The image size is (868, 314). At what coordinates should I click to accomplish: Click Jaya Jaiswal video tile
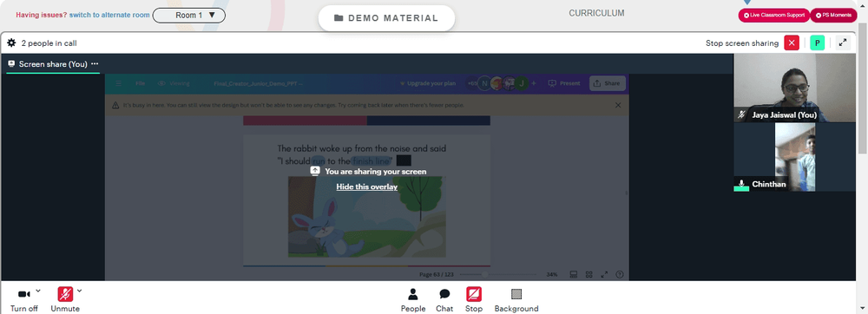tap(794, 88)
